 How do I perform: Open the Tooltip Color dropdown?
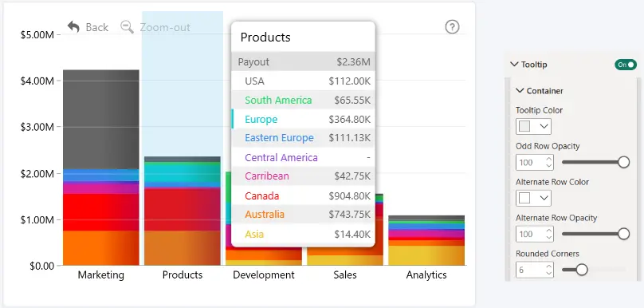click(x=533, y=126)
